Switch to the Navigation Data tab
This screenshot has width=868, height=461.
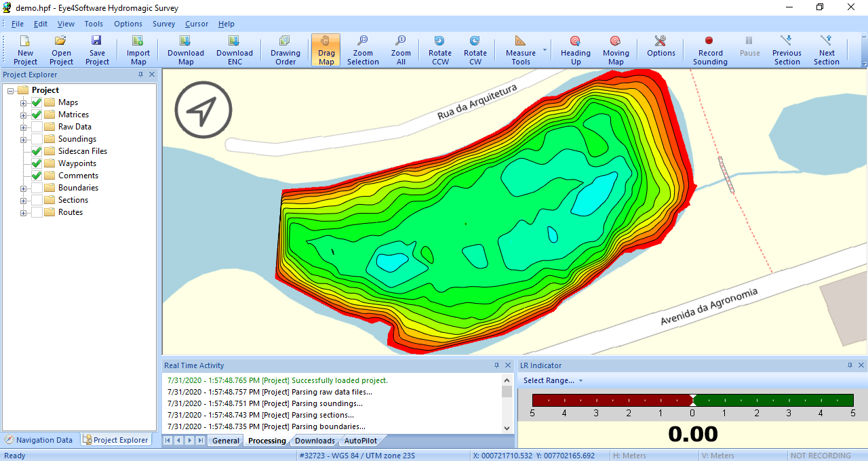click(39, 440)
